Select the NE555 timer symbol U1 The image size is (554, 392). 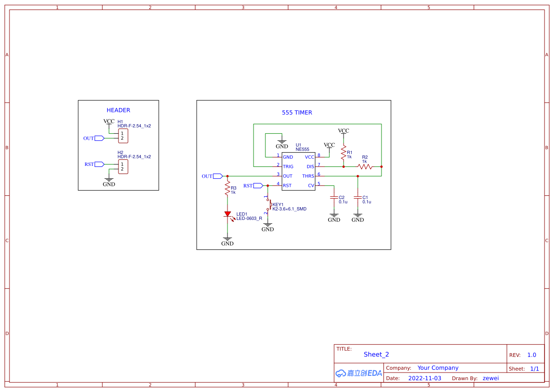(x=298, y=171)
